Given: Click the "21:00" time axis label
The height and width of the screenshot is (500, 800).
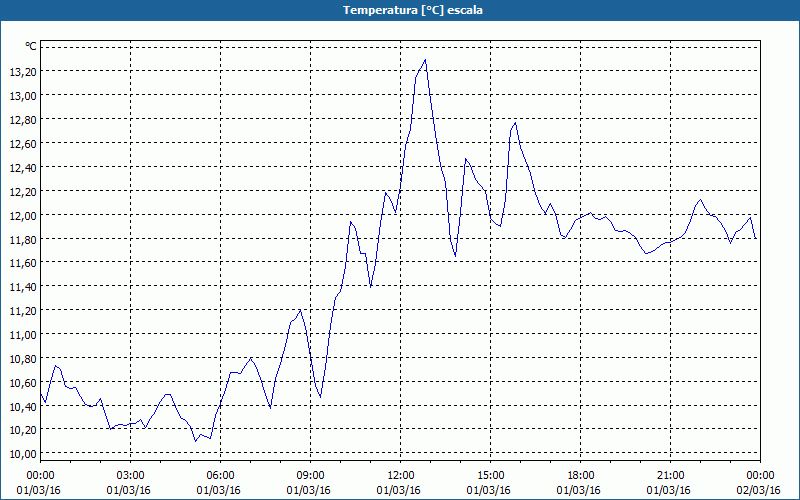Looking at the screenshot, I should 670,476.
